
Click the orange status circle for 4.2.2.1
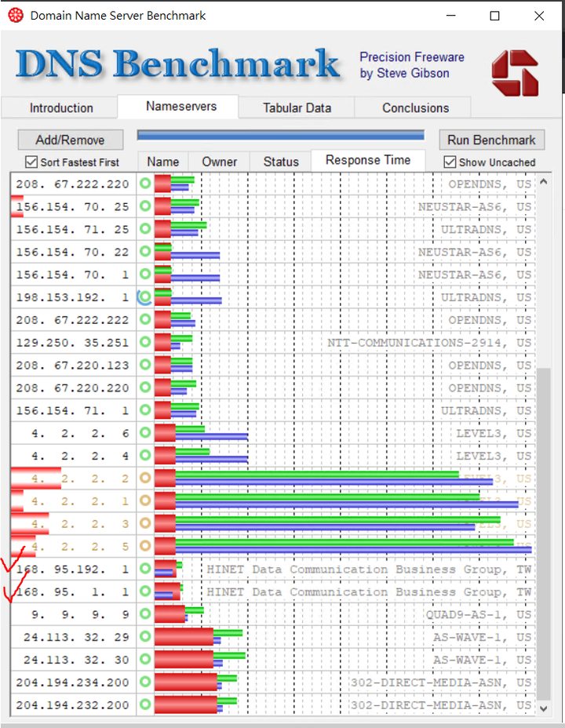coord(145,500)
